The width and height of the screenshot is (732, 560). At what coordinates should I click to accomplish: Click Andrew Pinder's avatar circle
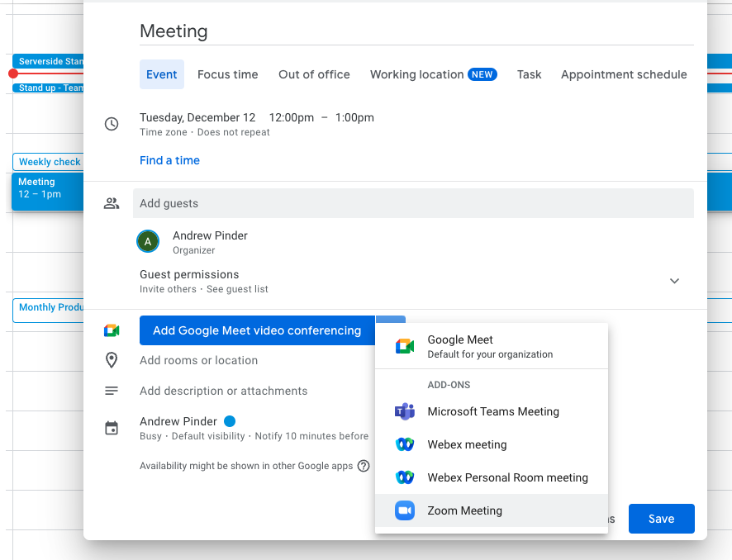click(x=148, y=242)
